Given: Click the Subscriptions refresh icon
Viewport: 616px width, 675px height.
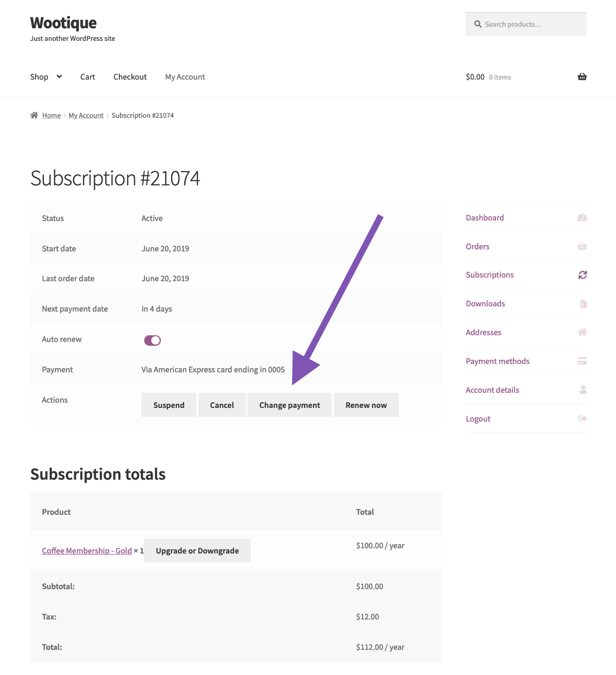Looking at the screenshot, I should coord(582,274).
